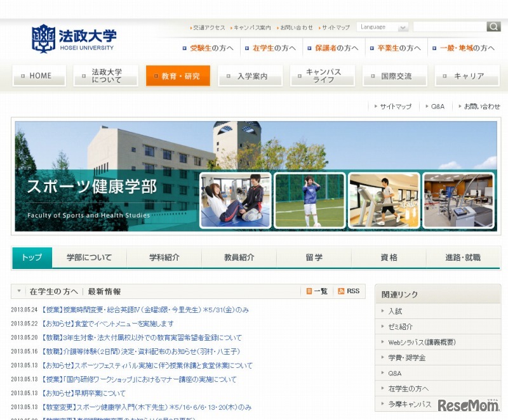The image size is (508, 420).
Task: Click the 一覧 list icon
Action: (x=311, y=291)
